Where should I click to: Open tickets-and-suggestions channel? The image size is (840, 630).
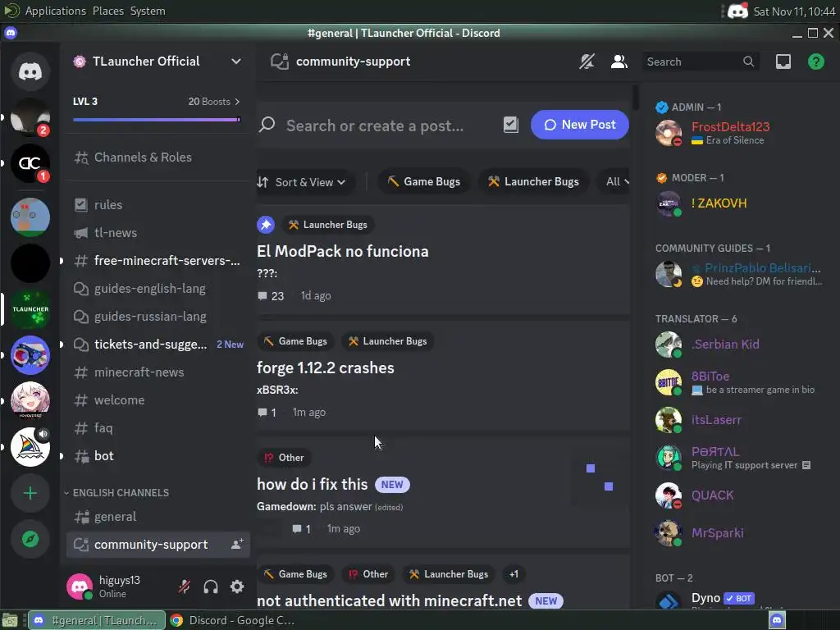pos(157,345)
